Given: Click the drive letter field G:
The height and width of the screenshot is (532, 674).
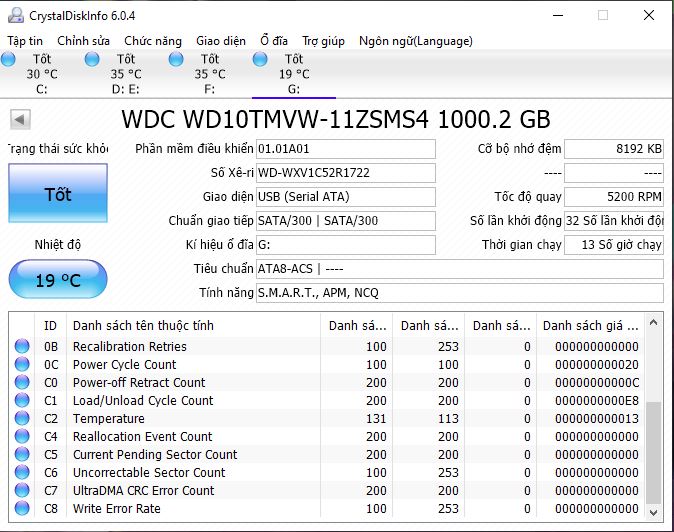Looking at the screenshot, I should pyautogui.click(x=346, y=245).
